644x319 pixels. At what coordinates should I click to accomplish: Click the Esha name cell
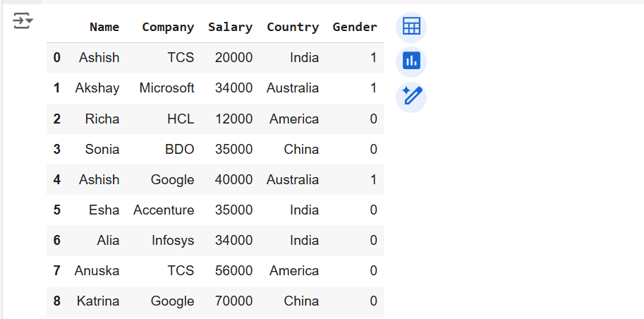104,210
